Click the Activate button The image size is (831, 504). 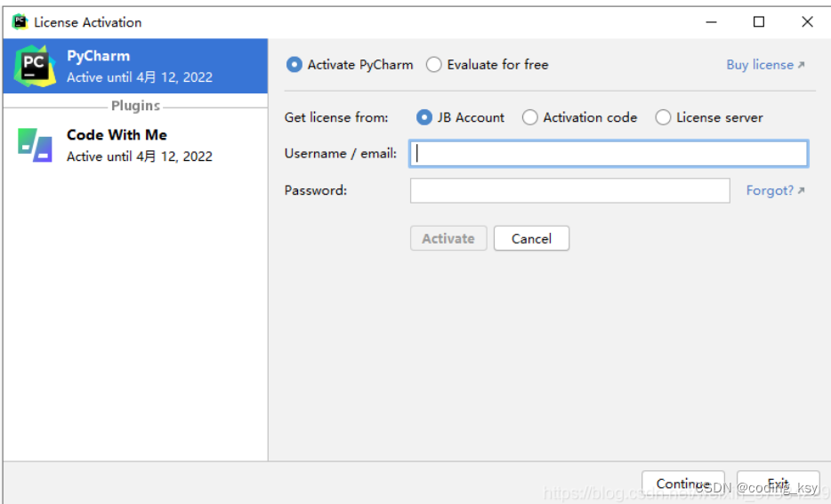tap(448, 238)
